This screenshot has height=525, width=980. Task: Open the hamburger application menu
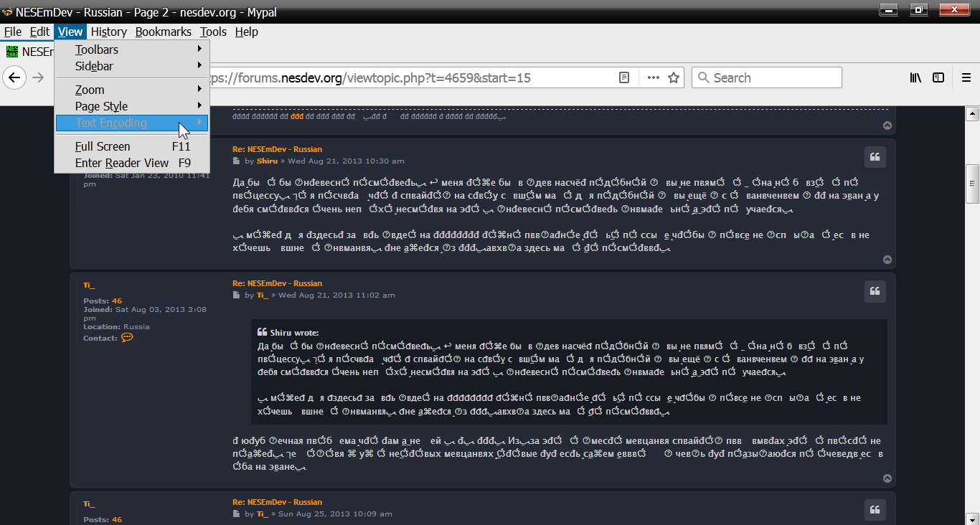click(966, 77)
